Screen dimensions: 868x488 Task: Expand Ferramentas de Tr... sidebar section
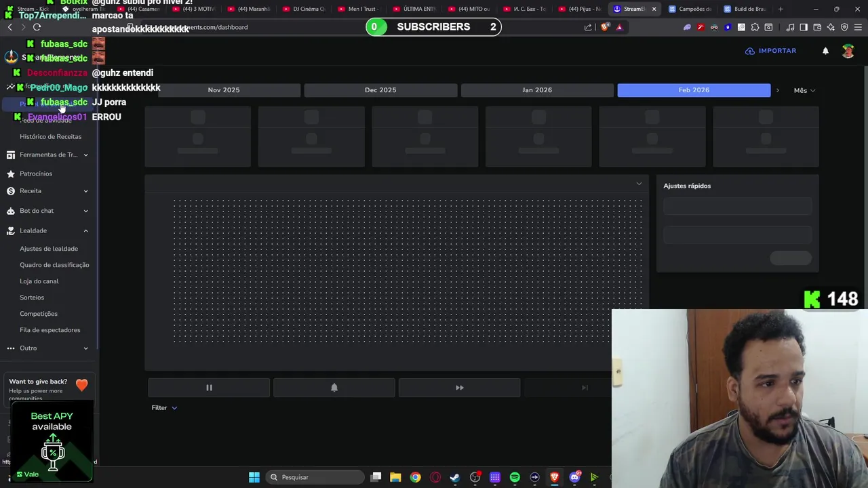pyautogui.click(x=47, y=155)
